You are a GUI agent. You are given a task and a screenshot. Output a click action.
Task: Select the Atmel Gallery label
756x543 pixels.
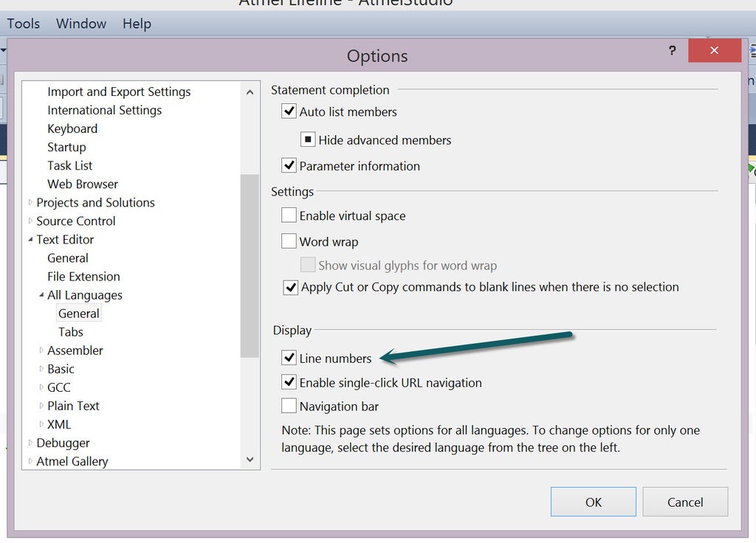(x=72, y=461)
